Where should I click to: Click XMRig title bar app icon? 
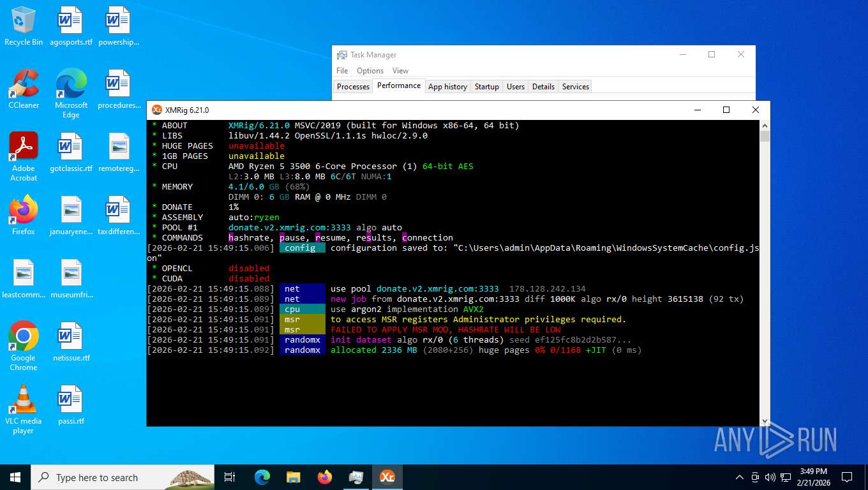[x=157, y=110]
